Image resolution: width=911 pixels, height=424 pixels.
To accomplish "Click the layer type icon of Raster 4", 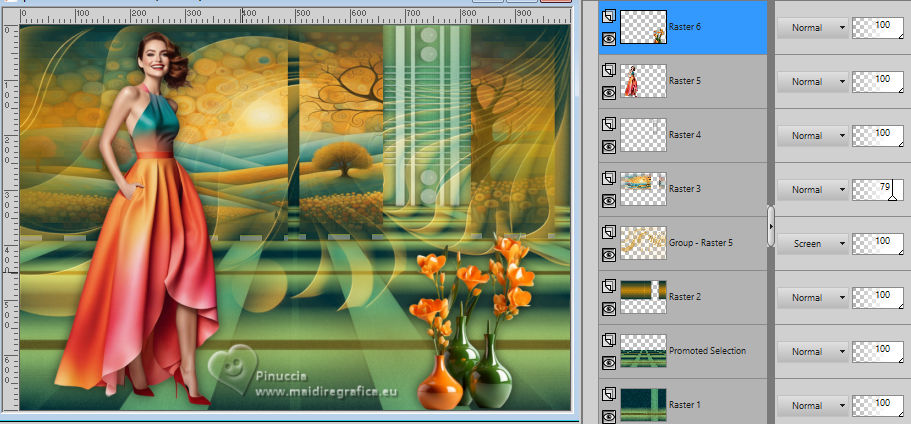I will pos(608,124).
